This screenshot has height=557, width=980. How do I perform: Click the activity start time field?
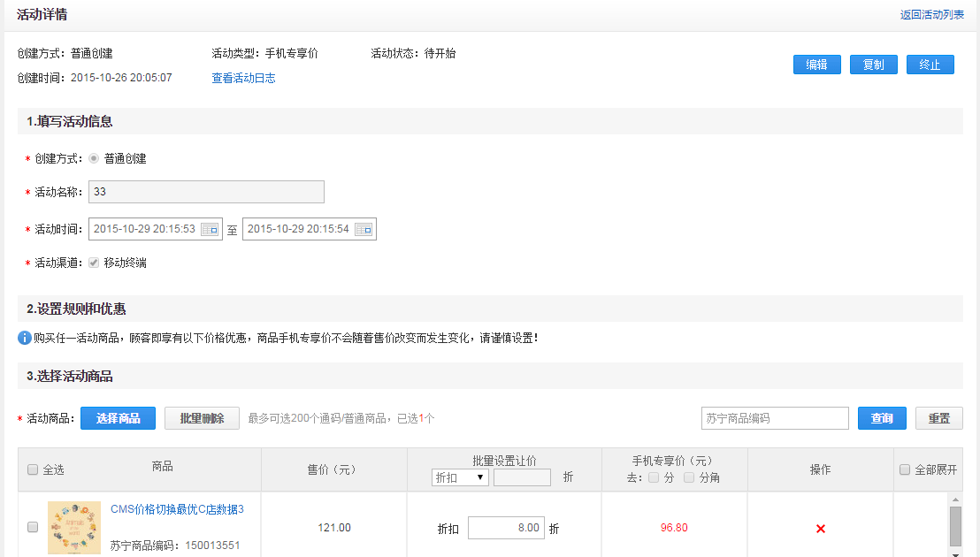point(156,229)
